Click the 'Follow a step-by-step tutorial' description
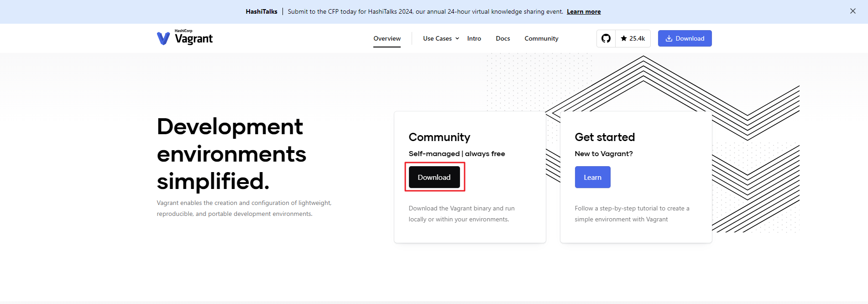868x304 pixels. (x=632, y=214)
